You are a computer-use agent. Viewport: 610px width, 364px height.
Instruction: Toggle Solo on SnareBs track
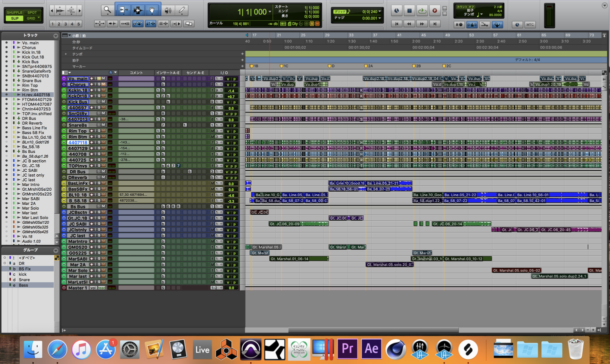point(99,125)
